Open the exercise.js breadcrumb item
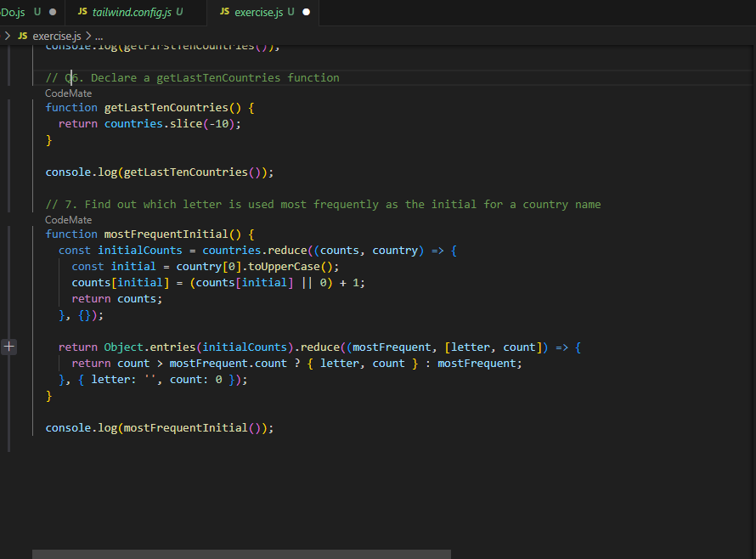This screenshot has height=559, width=756. [x=56, y=37]
